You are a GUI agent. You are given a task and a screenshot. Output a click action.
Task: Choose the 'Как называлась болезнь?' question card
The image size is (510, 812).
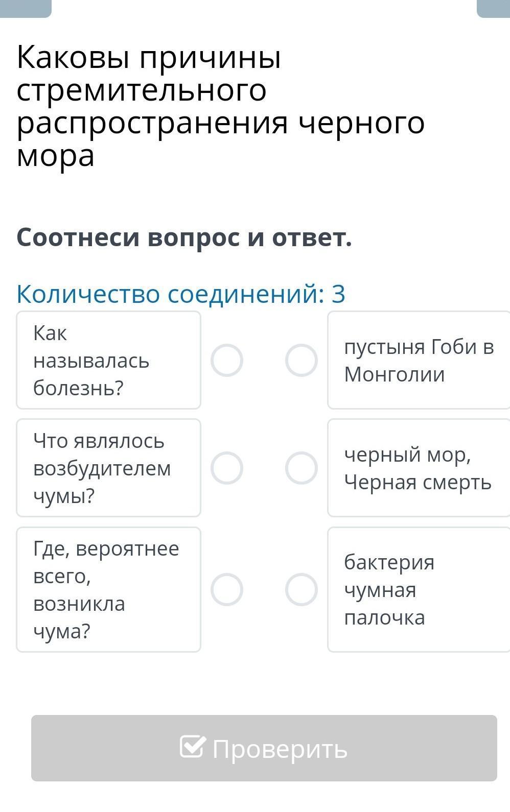[108, 360]
